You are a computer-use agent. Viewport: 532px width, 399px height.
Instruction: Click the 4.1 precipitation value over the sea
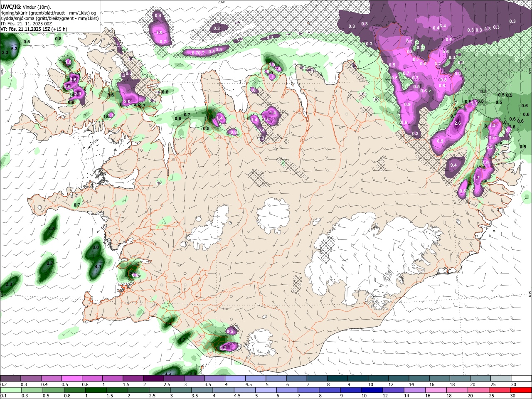pyautogui.click(x=99, y=266)
